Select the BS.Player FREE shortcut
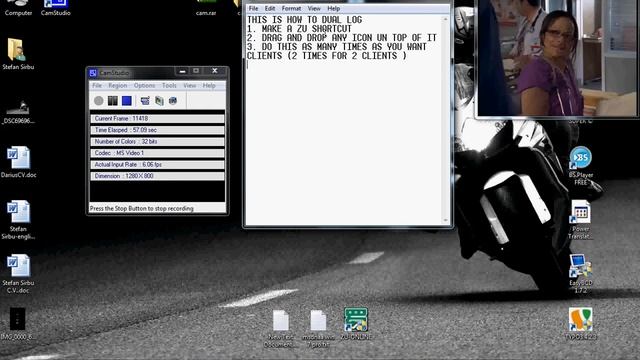Screen dimensions: 640x360 tap(580, 166)
